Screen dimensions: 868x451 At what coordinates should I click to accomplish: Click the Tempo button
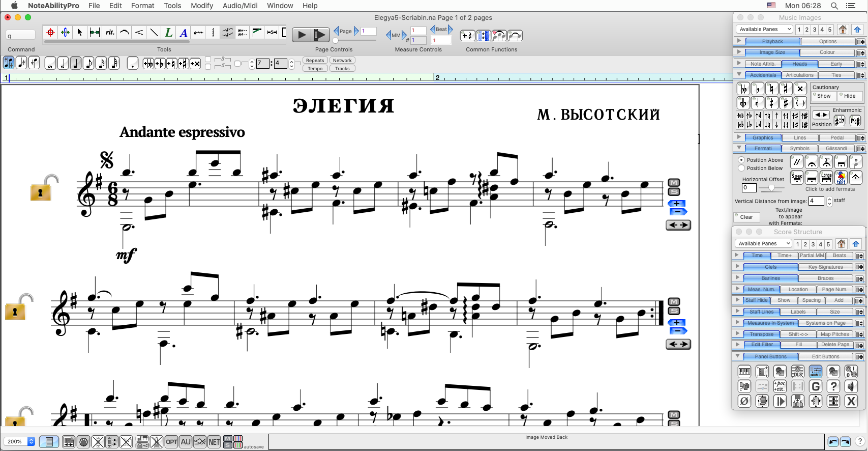(315, 68)
